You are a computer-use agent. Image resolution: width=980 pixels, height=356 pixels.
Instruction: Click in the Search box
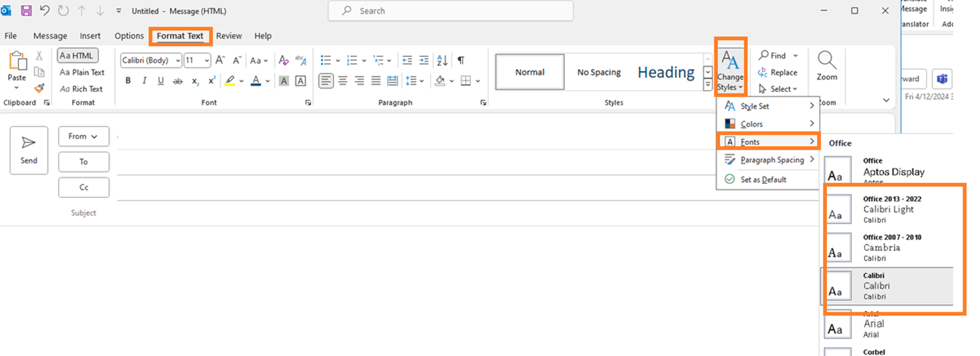pyautogui.click(x=451, y=11)
